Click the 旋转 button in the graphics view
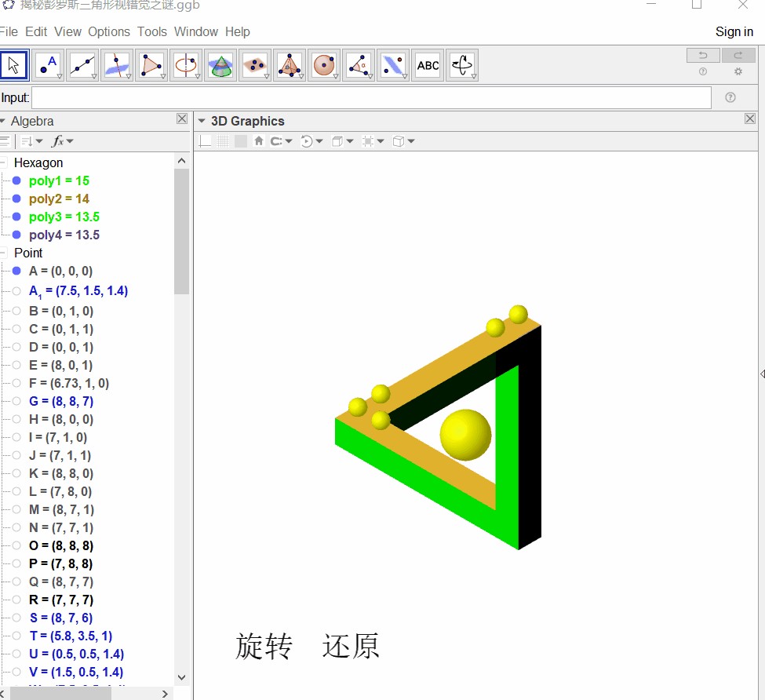Screen dimensions: 765x700 pos(264,647)
